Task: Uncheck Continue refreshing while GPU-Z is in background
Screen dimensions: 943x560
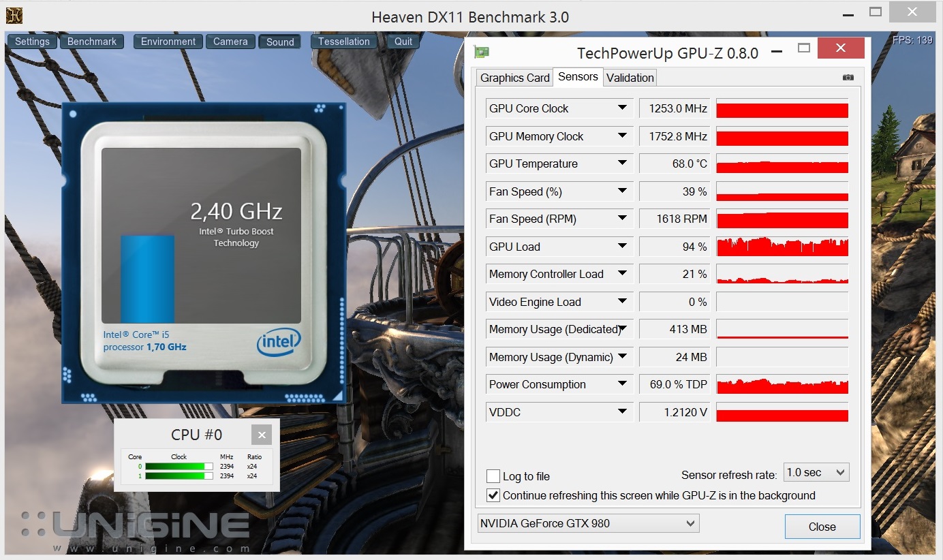Action: (x=493, y=495)
